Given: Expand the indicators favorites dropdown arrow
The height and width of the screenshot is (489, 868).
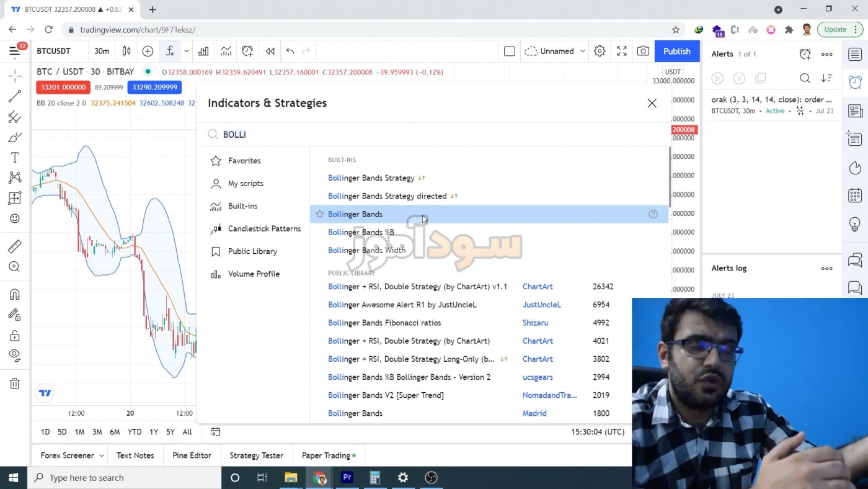Looking at the screenshot, I should coord(186,51).
